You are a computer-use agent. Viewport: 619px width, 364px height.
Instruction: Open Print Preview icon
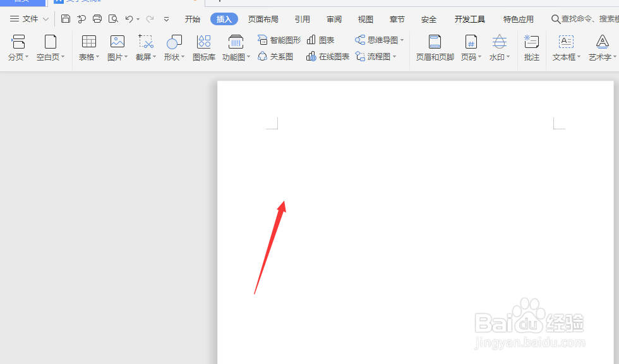point(113,18)
